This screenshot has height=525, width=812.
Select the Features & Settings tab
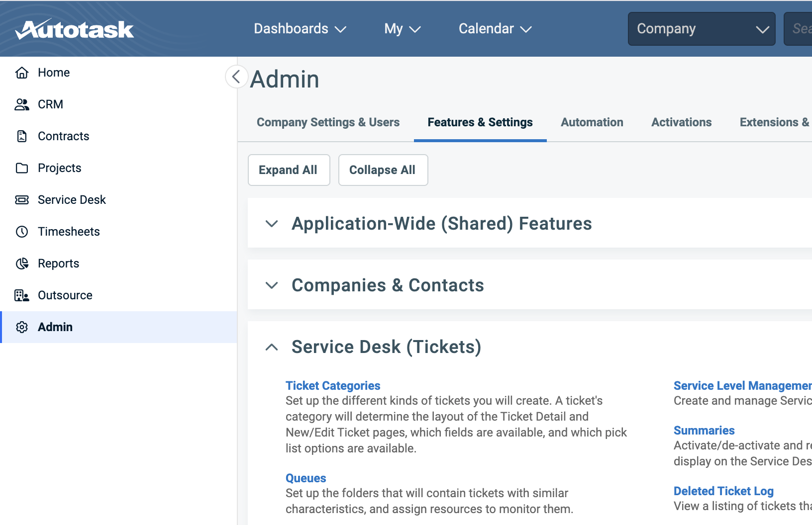tap(480, 122)
